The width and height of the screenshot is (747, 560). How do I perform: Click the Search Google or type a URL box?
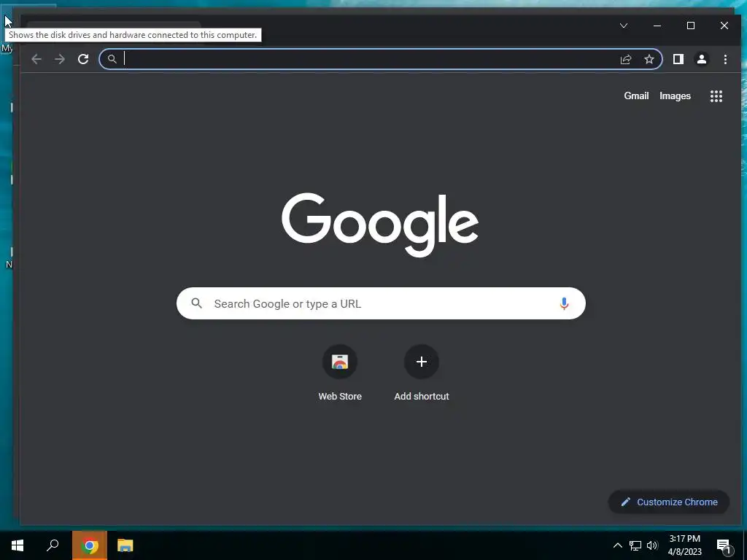[381, 303]
